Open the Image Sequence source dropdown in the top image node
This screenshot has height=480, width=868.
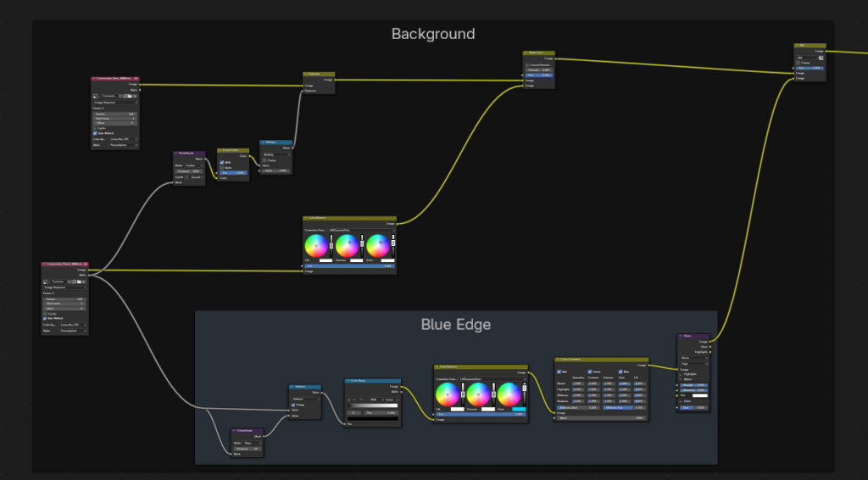click(114, 103)
